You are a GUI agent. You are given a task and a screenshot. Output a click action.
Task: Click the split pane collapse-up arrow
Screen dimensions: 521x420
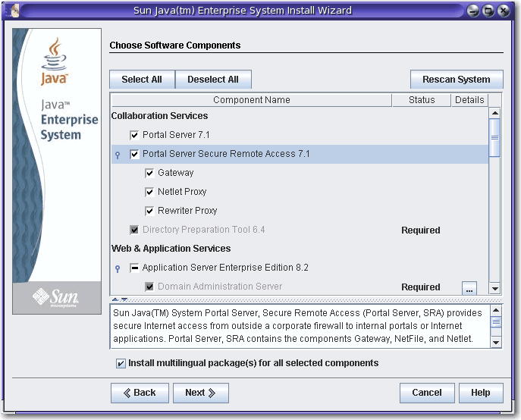pyautogui.click(x=115, y=299)
